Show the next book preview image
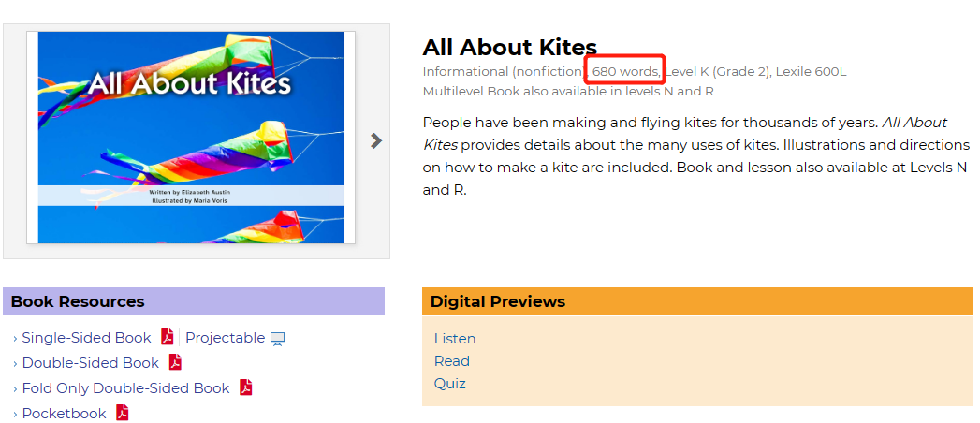 [x=376, y=141]
